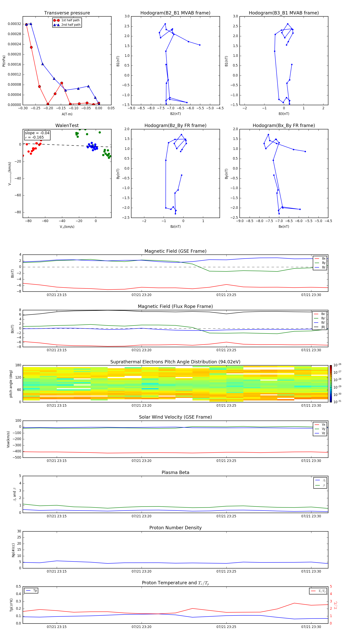
Task: Click the 'Magnetic Field (GSE Frame)' title
Action: pos(175,251)
